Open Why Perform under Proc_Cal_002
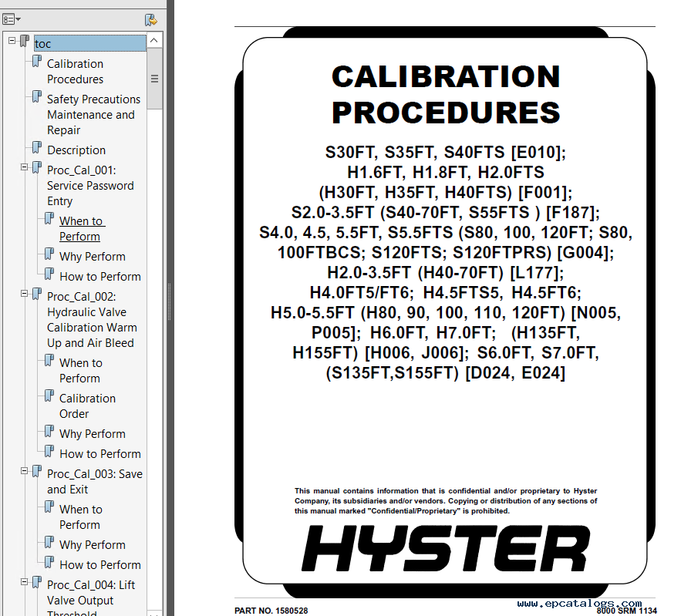Viewport: 681px width, 616px height. click(x=93, y=434)
